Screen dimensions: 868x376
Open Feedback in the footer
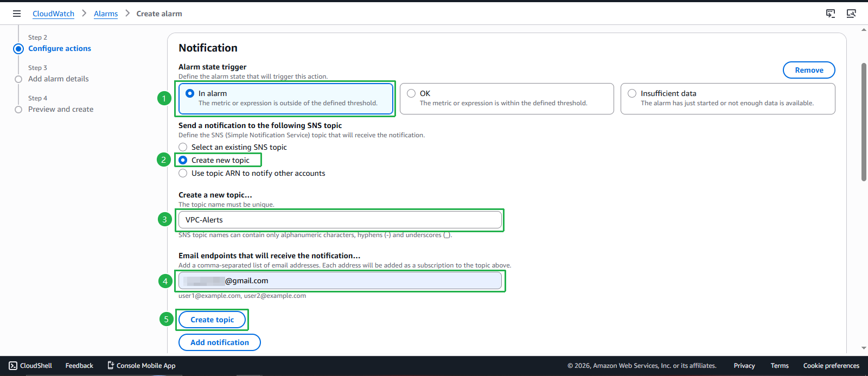79,366
